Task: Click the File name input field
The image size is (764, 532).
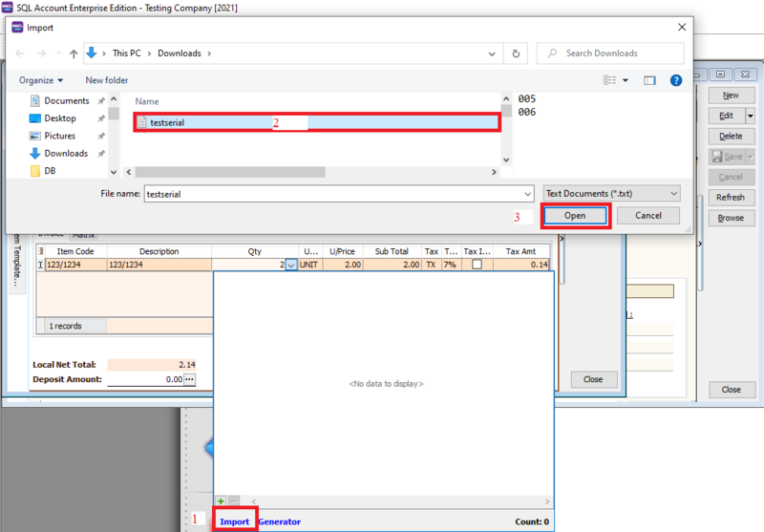Action: 336,193
